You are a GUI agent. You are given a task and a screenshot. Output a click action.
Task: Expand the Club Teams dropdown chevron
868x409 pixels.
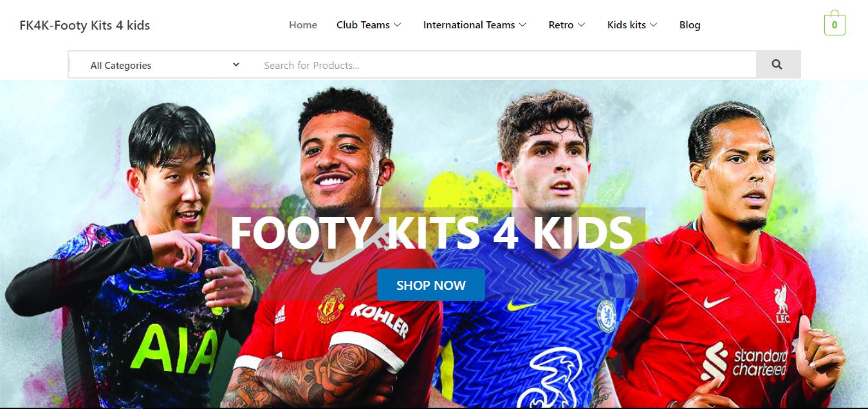tap(397, 25)
